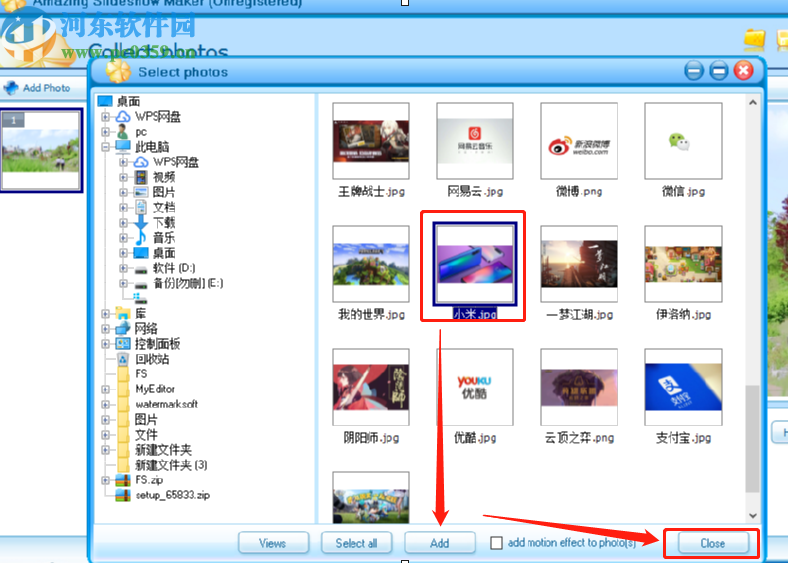Collapse the 此电脑 tree node

pyautogui.click(x=105, y=147)
